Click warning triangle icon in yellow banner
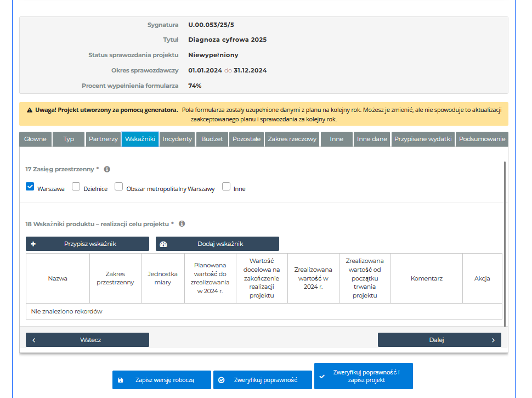The width and height of the screenshot is (532, 398). click(30, 110)
